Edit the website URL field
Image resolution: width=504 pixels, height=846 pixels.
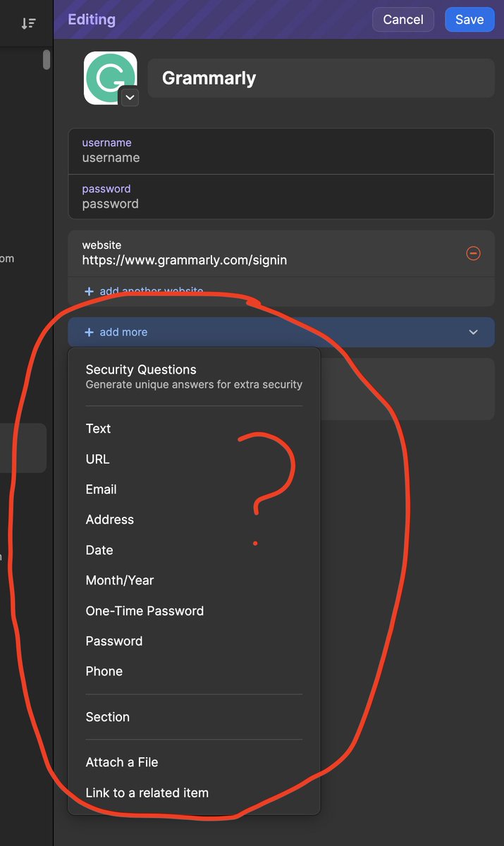pyautogui.click(x=268, y=253)
